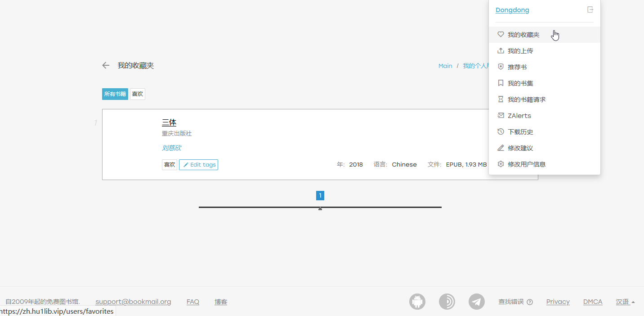Select 修改用户信息 settings entry
Image resolution: width=644 pixels, height=316 pixels.
click(527, 164)
